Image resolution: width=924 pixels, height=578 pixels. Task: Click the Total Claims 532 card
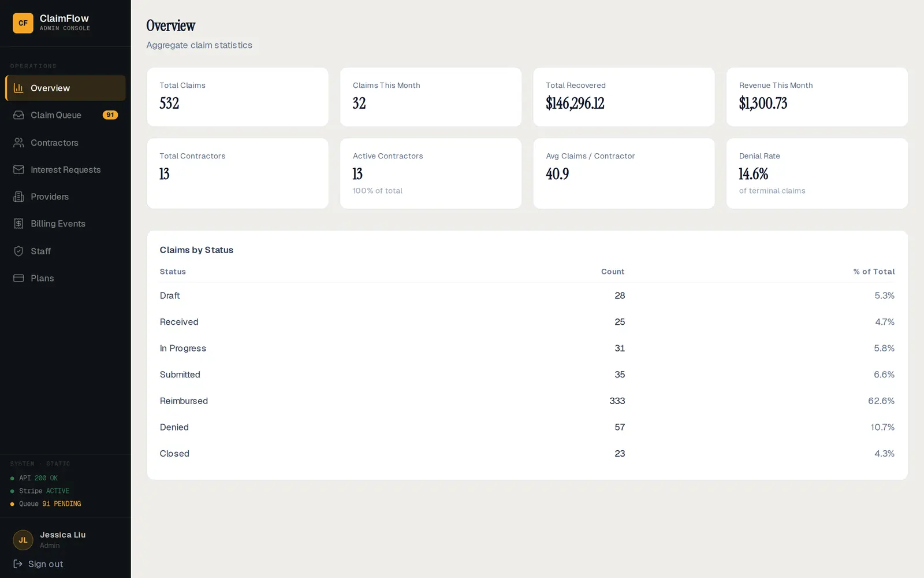(237, 97)
